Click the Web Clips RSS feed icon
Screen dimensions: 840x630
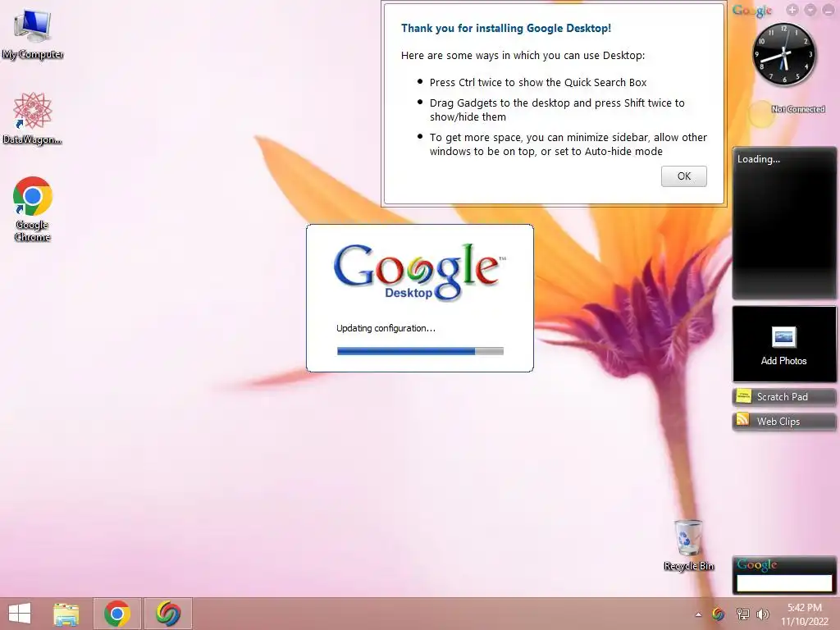click(743, 419)
